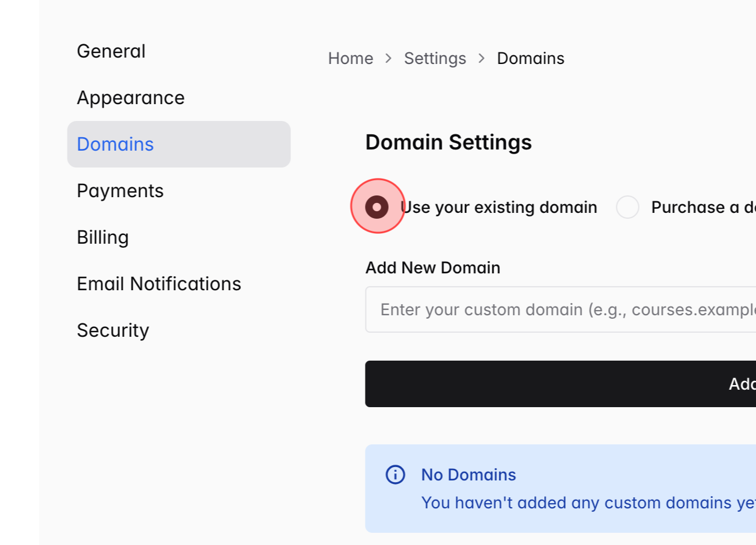Click the info icon in No Domains alert
Image resolution: width=756 pixels, height=545 pixels.
[x=395, y=475]
